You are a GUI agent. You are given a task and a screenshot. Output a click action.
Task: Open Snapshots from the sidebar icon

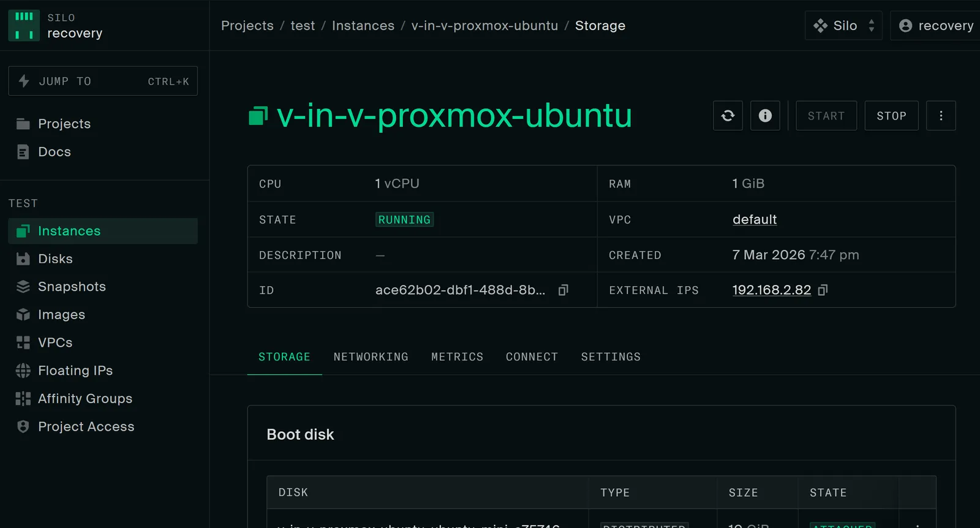pyautogui.click(x=23, y=287)
